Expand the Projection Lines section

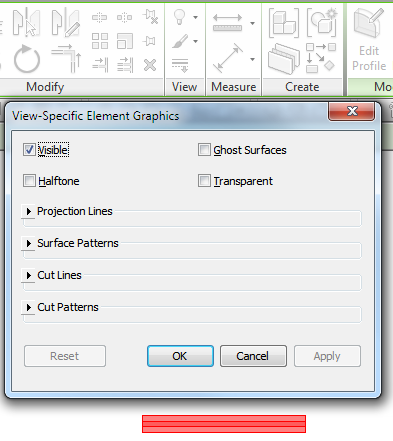29,211
